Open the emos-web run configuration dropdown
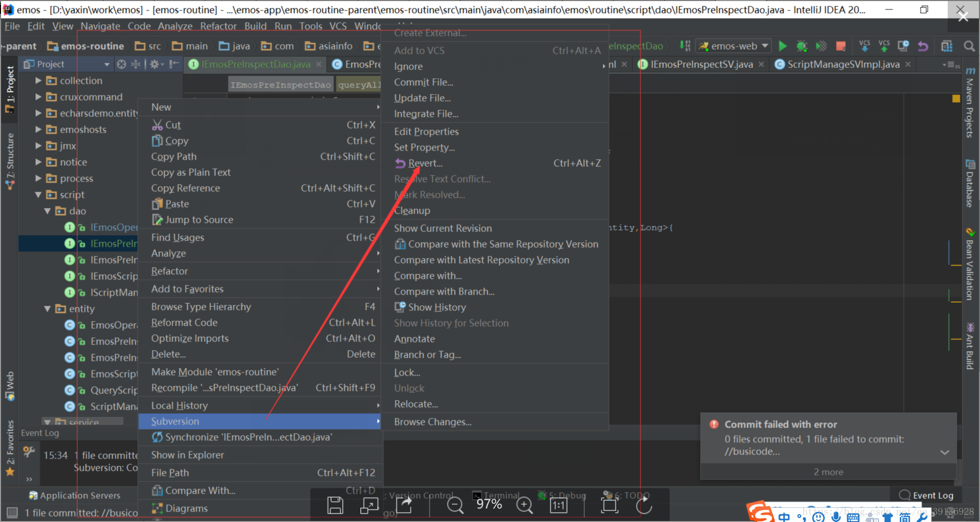This screenshot has height=522, width=980. coord(734,46)
